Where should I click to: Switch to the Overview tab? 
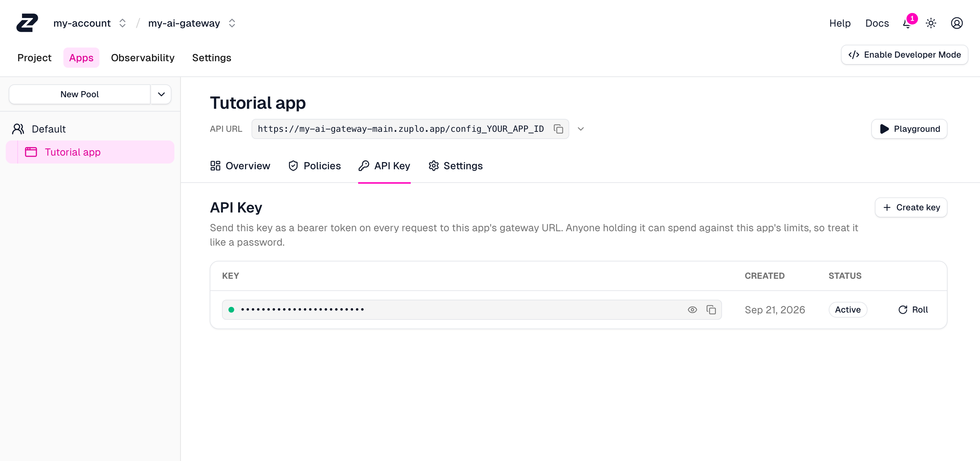(x=240, y=166)
